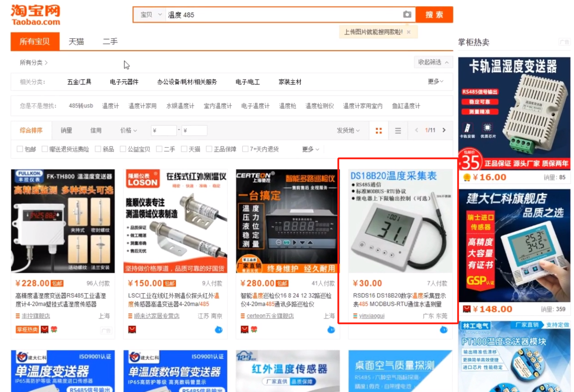Viewport: 574px width, 392px height.
Task: Click Tmall icon beside ¥148.00
Action: coord(467,309)
